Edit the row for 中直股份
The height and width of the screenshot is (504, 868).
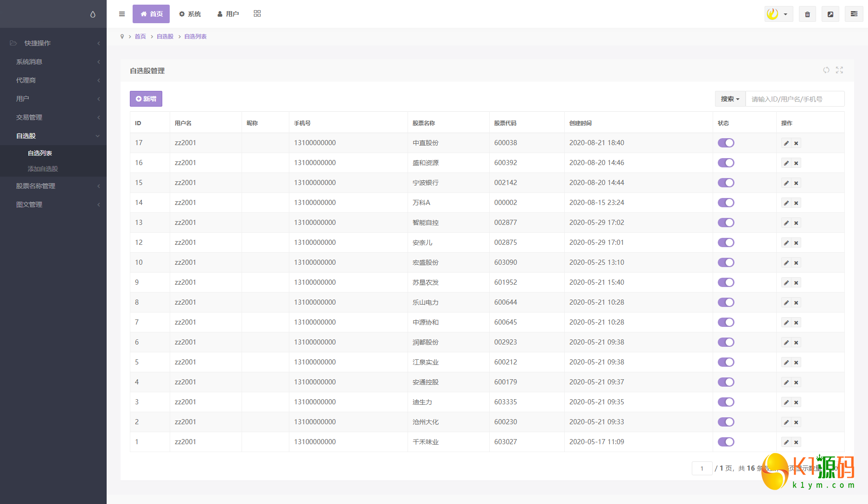pos(786,143)
